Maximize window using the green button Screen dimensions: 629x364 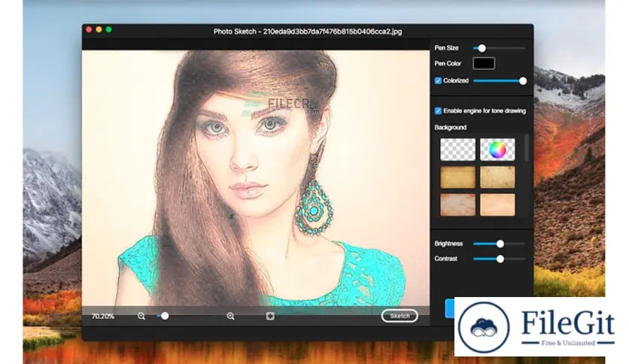coord(108,29)
